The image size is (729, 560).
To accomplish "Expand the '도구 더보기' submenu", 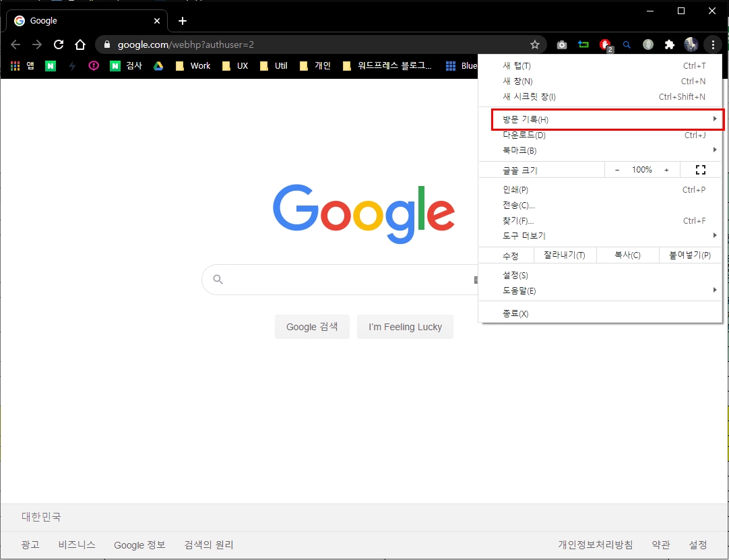I will (600, 236).
